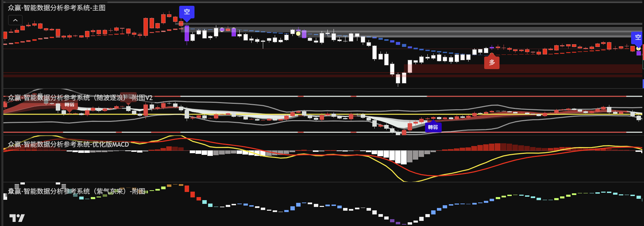Click the blue 空 label at the right edge

[x=638, y=37]
